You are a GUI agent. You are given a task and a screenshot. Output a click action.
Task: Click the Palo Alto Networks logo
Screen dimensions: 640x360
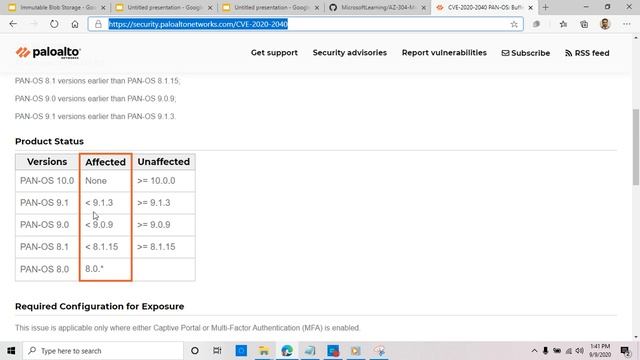pos(48,53)
